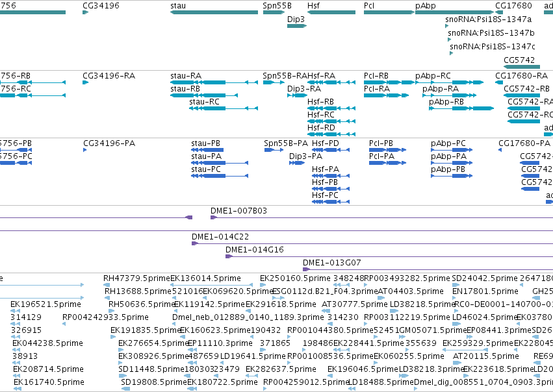
Task: Select the CG5742-RB transcript label
Action: [526, 89]
